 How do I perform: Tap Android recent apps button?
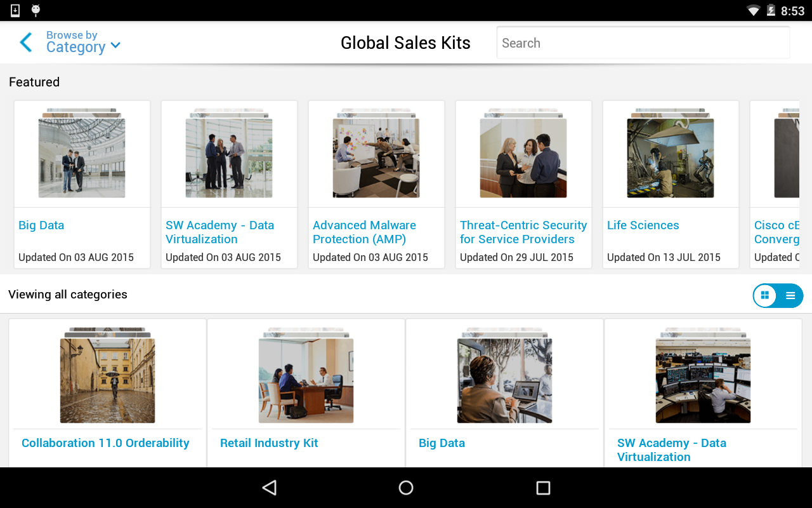coord(543,488)
